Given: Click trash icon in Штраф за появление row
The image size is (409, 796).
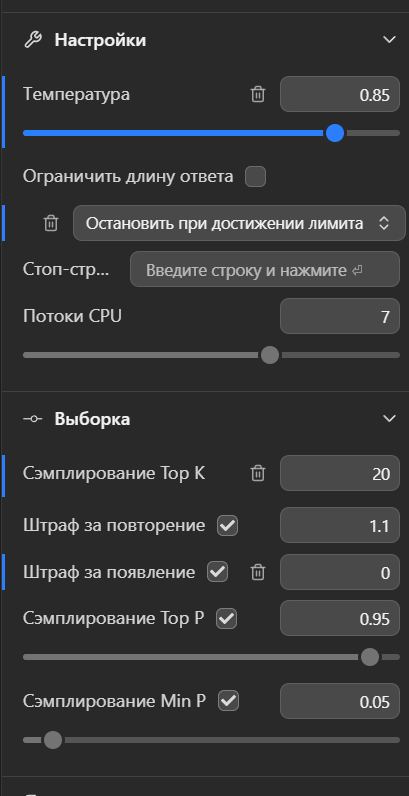Looking at the screenshot, I should 258,573.
